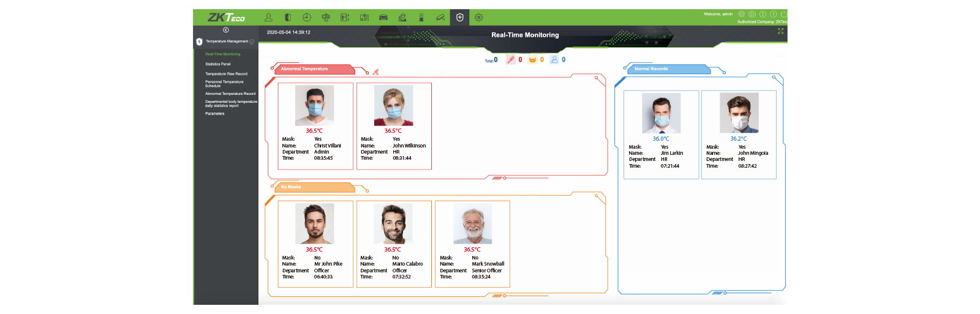Click the datetime 2020-05-04 14:39:12
This screenshot has height=314, width=980.
coord(288,32)
